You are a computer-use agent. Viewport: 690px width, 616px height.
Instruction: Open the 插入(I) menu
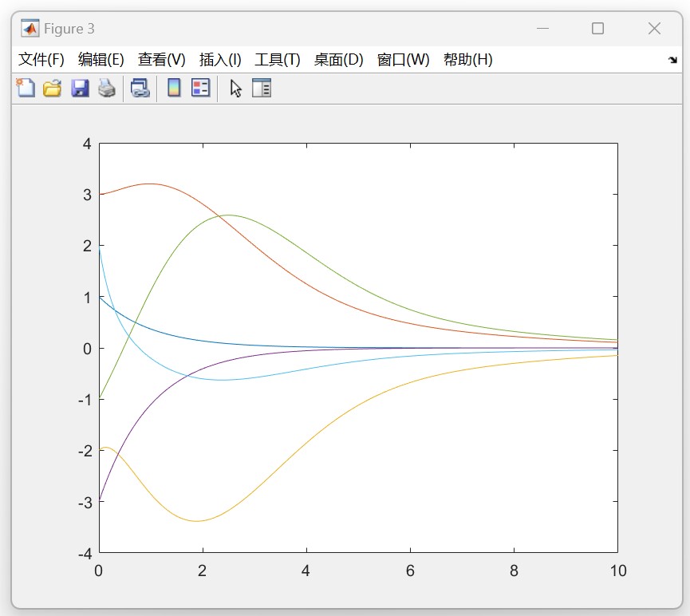[x=220, y=59]
